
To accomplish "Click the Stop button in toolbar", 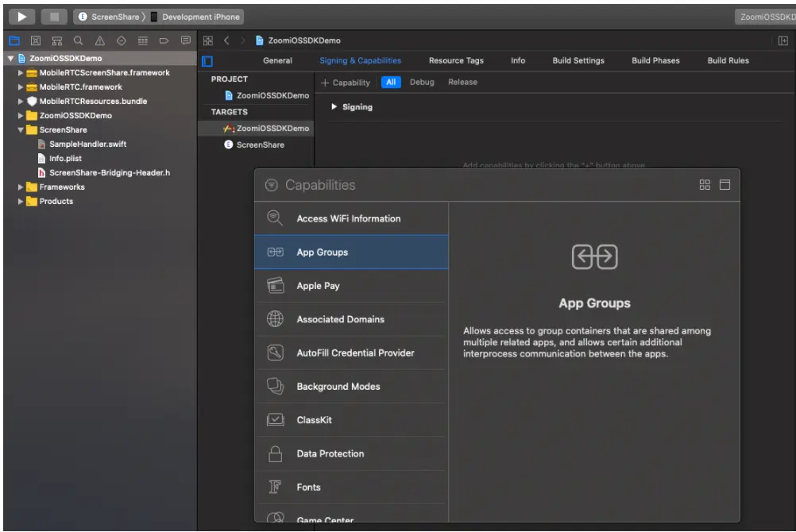I will coord(53,17).
